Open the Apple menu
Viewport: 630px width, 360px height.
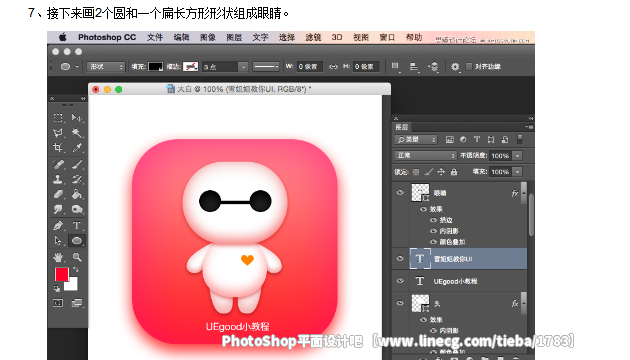coord(63,37)
